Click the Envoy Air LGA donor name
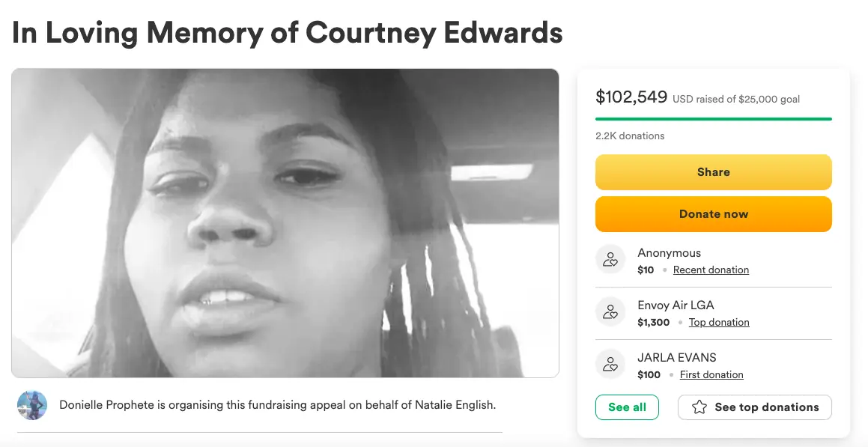 676,305
